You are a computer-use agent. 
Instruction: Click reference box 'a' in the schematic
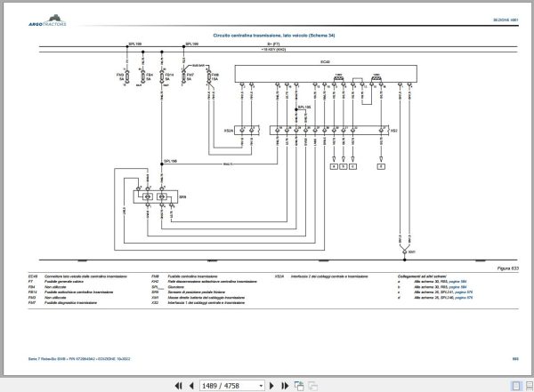(x=334, y=166)
